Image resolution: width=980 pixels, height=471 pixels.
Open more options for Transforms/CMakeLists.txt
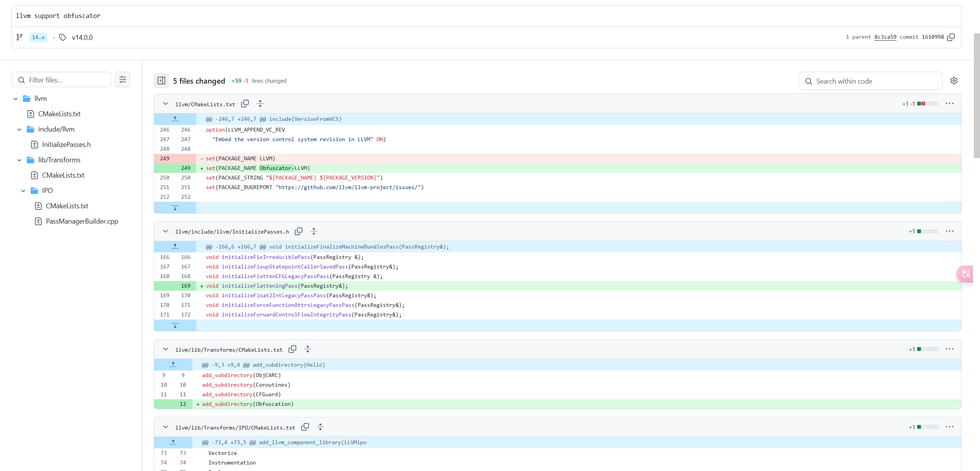click(x=949, y=349)
